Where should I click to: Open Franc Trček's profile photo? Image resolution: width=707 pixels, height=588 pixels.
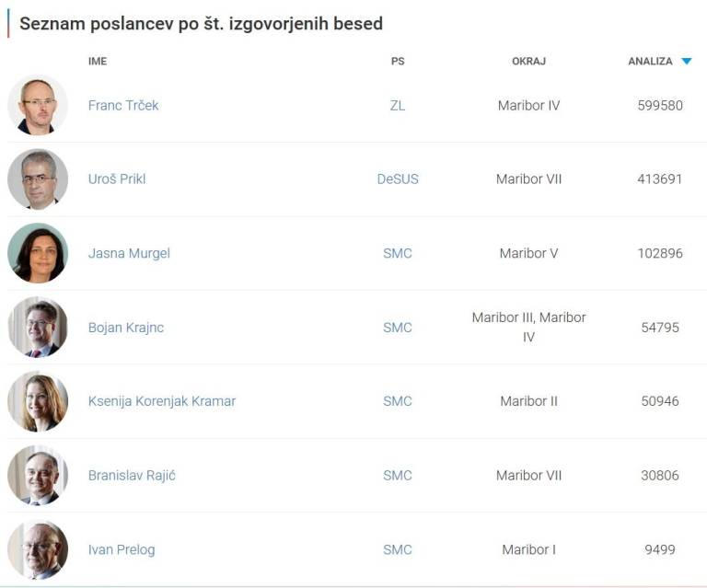pos(38,105)
